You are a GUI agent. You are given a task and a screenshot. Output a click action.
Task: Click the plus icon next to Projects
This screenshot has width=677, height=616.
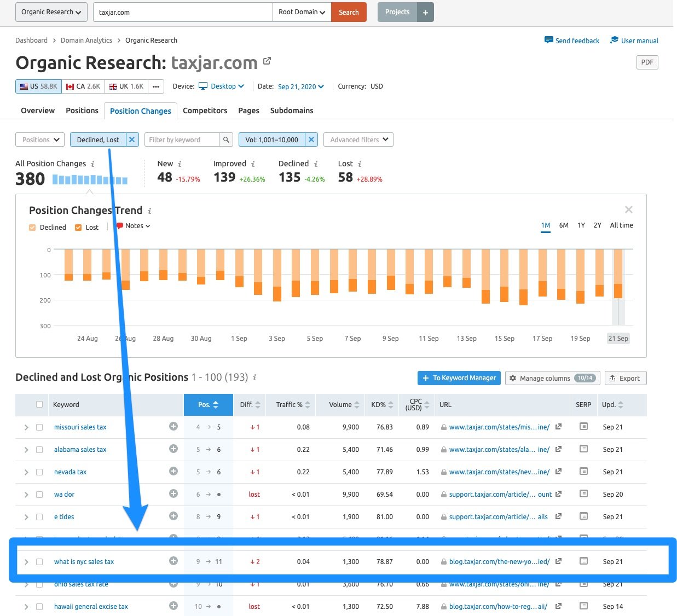click(425, 11)
